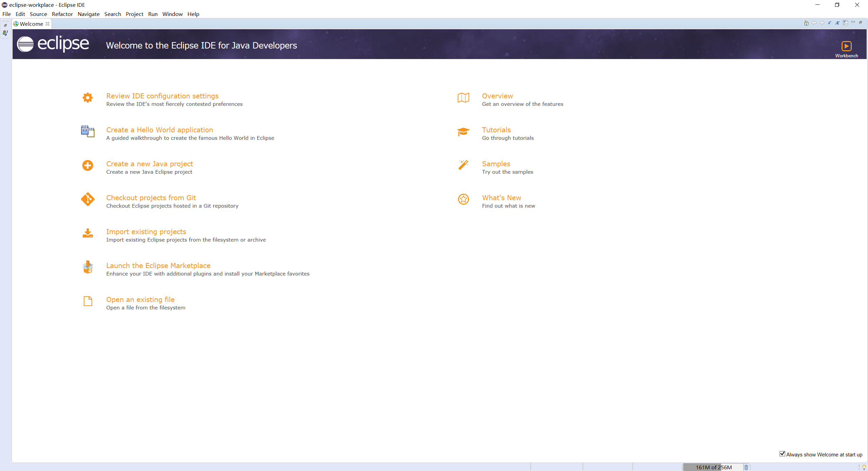Select the Welcome tab

pos(31,24)
